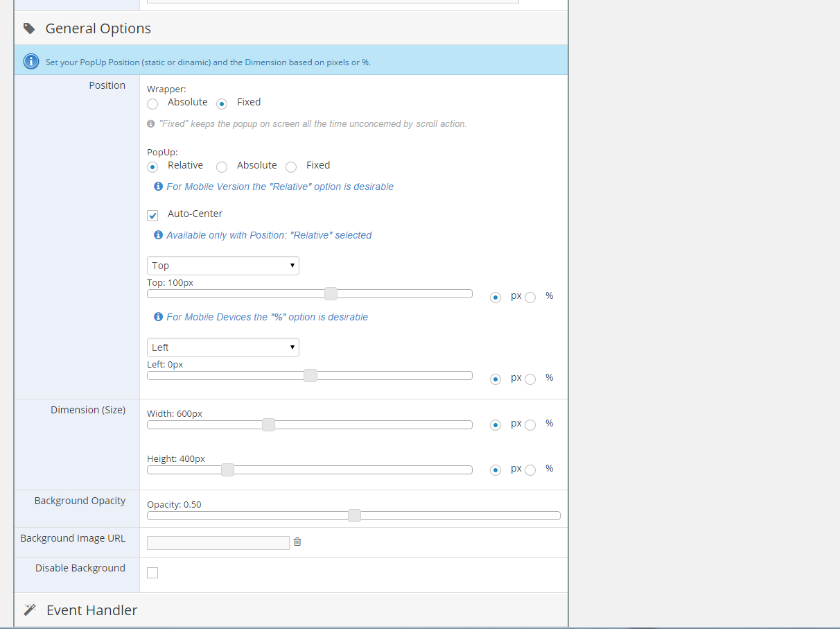Click the Background Image URL input field
Viewport: 840px width, 629px height.
pyautogui.click(x=218, y=543)
